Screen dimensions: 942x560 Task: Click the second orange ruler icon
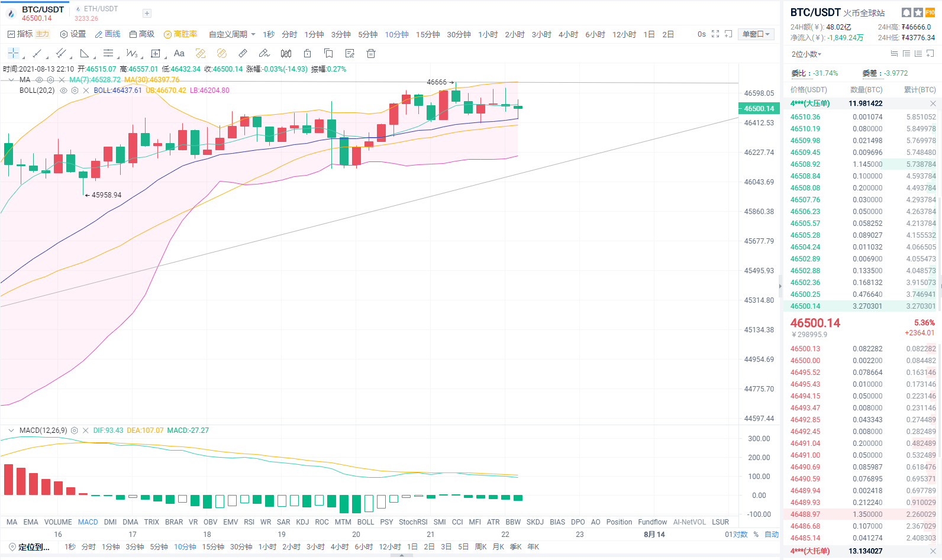click(222, 53)
